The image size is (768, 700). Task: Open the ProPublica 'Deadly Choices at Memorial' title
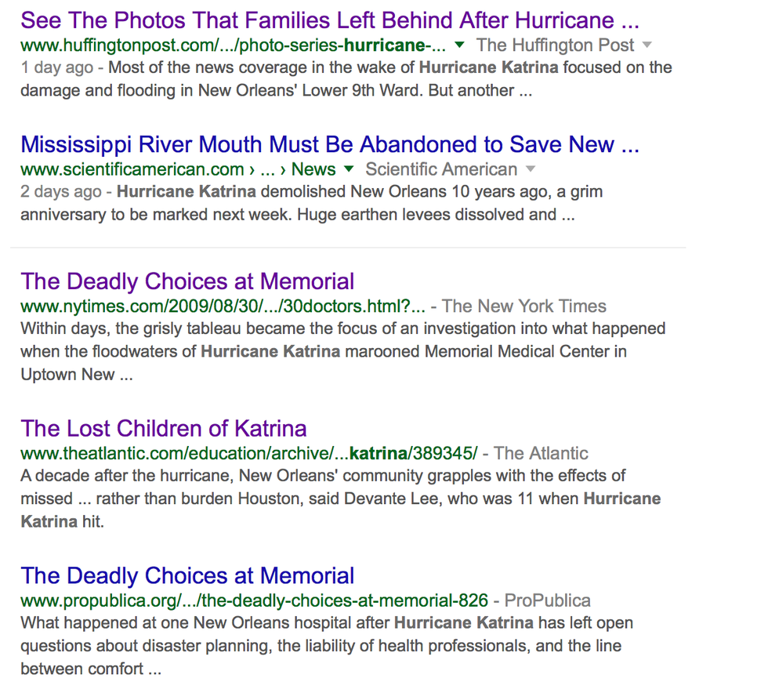187,575
